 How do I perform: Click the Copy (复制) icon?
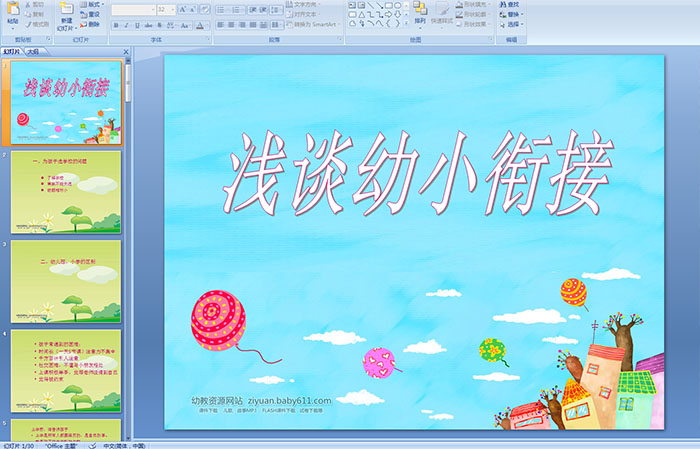[29, 14]
